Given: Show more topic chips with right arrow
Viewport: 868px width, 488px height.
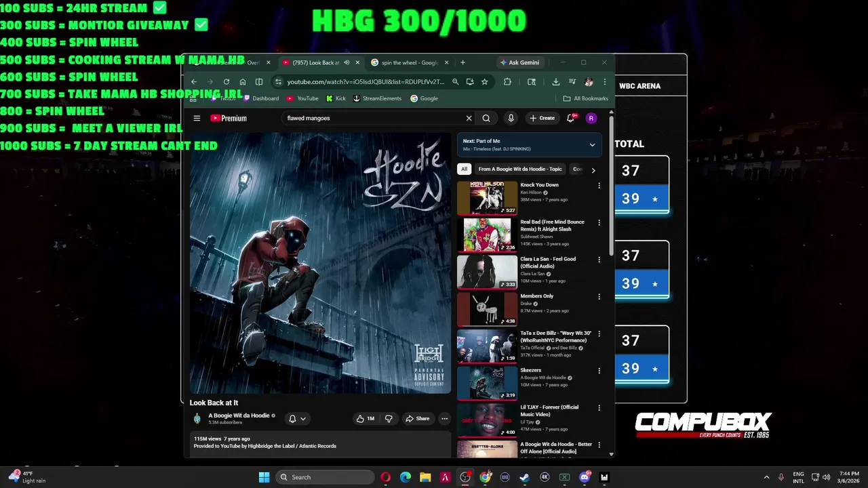Looking at the screenshot, I should tap(593, 170).
